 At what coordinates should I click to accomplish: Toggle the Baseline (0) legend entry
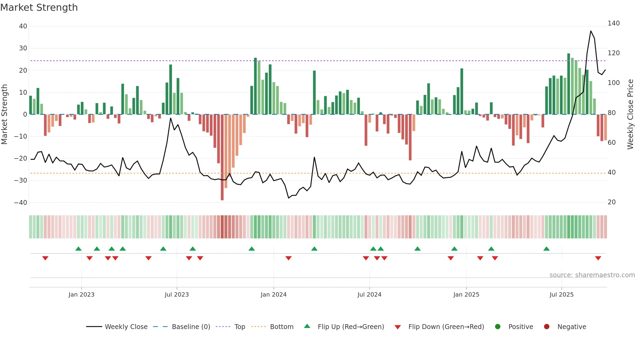pyautogui.click(x=181, y=327)
